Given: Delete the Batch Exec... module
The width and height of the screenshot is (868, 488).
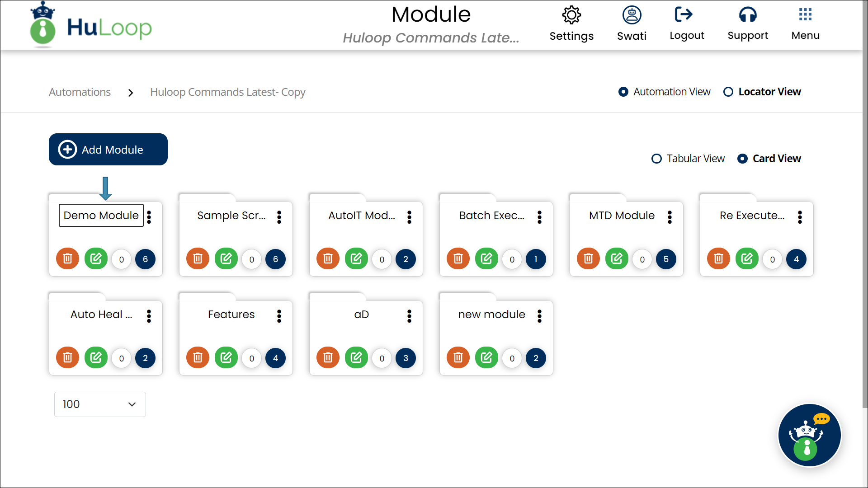Looking at the screenshot, I should pos(458,259).
